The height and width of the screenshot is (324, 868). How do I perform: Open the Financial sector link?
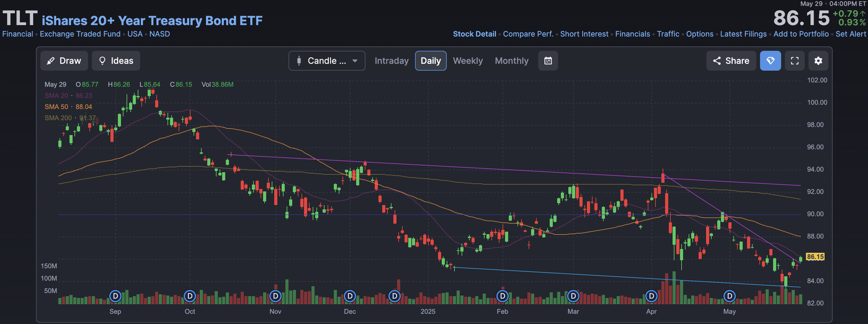coord(17,34)
